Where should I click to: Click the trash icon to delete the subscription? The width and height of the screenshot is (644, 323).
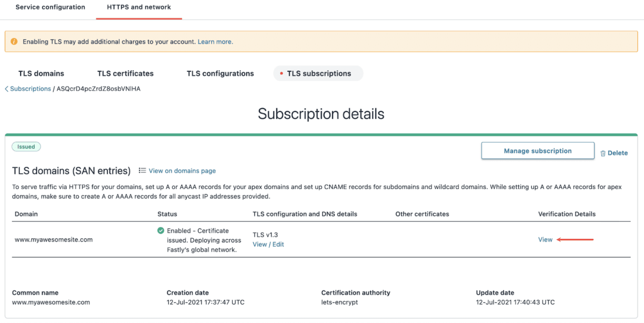603,153
